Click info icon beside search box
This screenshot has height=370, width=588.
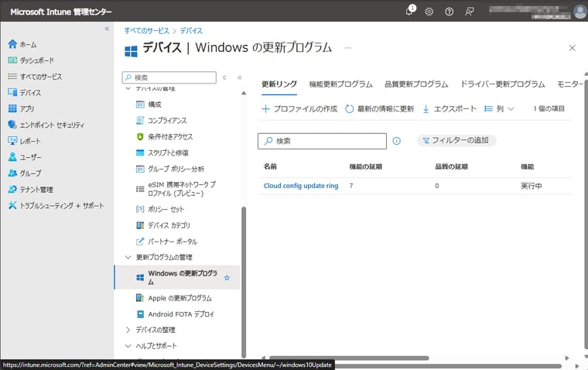[397, 141]
